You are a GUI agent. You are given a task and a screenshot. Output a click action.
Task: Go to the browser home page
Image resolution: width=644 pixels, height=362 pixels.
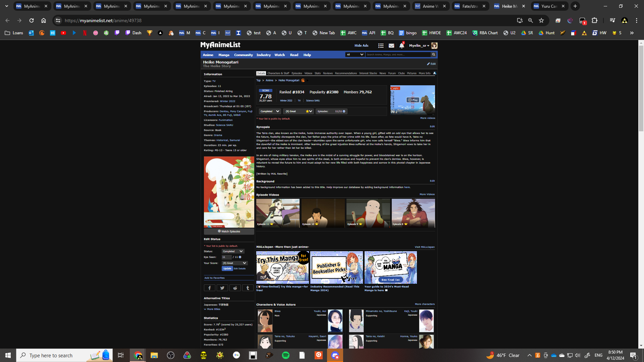44,20
